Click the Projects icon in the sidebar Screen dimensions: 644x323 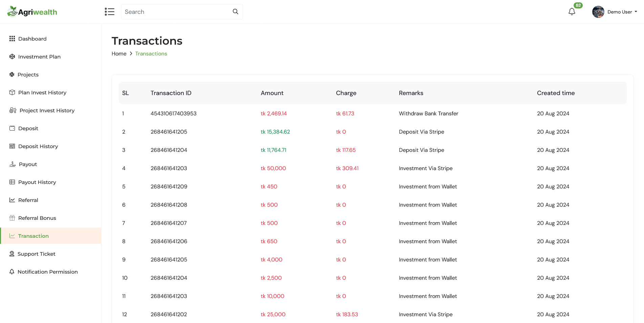pos(12,74)
